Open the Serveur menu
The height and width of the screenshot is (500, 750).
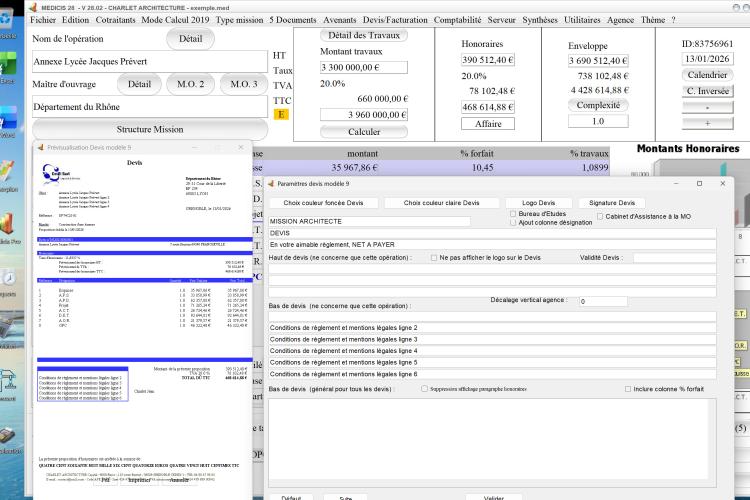tap(502, 20)
